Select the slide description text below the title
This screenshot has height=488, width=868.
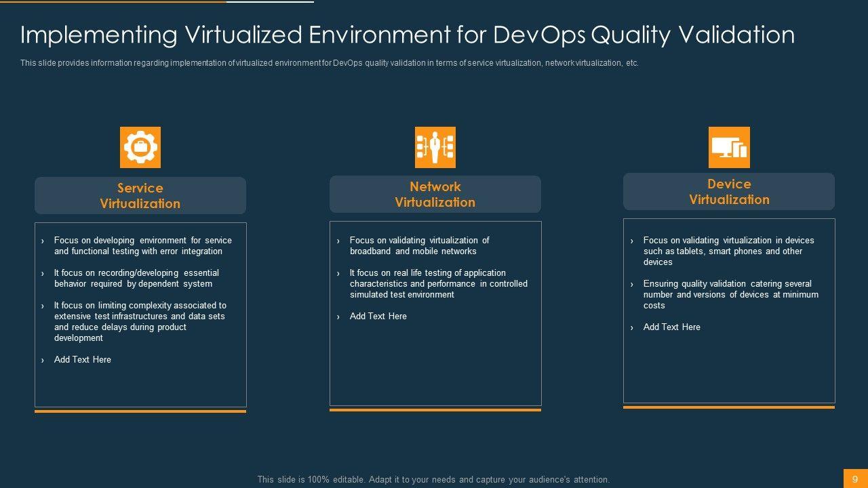point(329,63)
